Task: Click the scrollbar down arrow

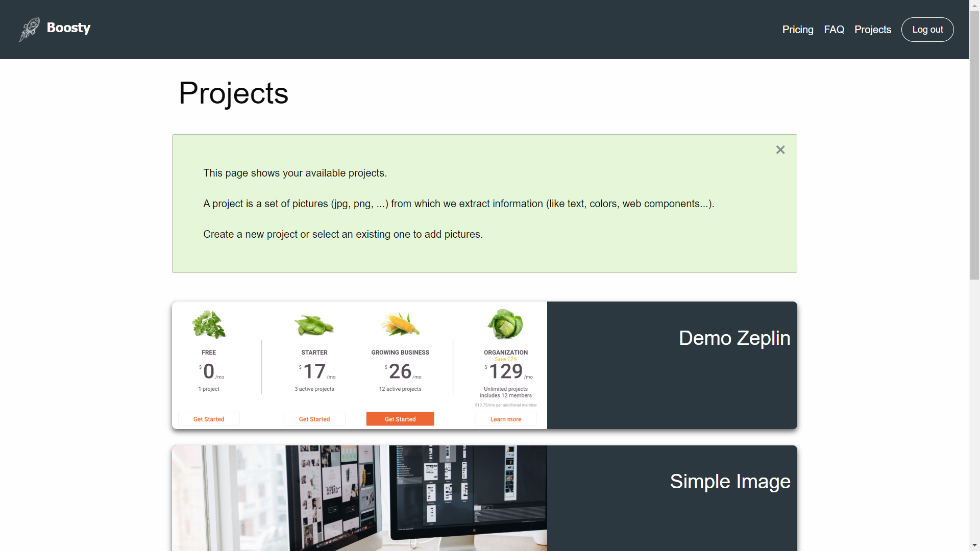Action: [974, 545]
